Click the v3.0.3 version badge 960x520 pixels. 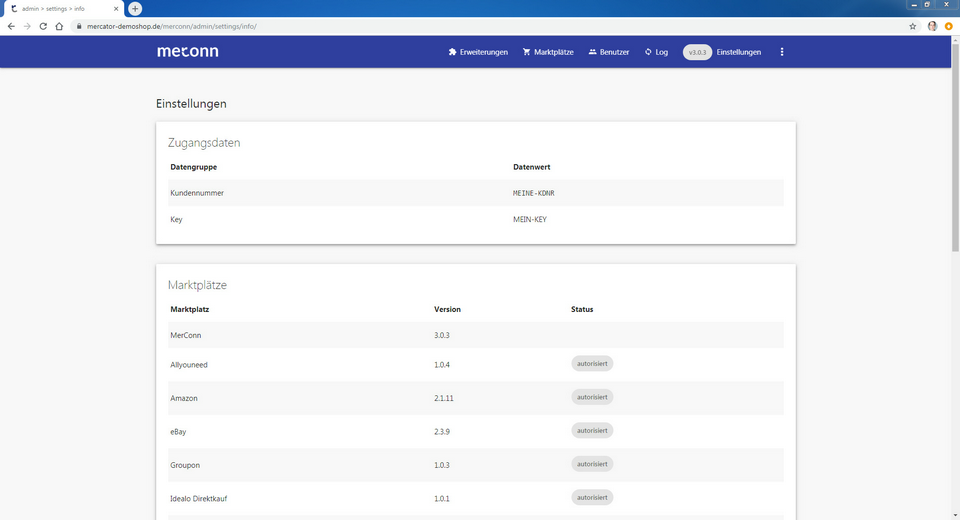pyautogui.click(x=697, y=52)
